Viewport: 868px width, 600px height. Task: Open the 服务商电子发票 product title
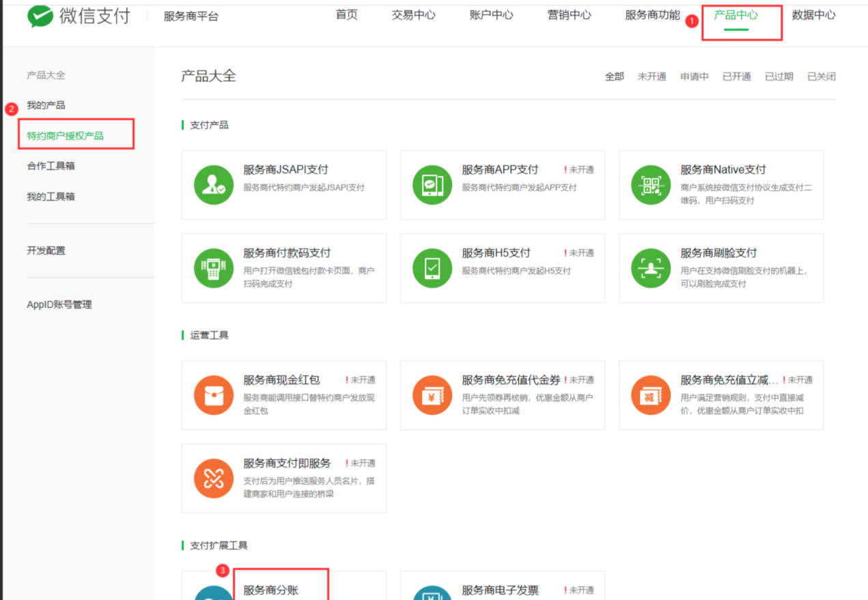coord(500,590)
